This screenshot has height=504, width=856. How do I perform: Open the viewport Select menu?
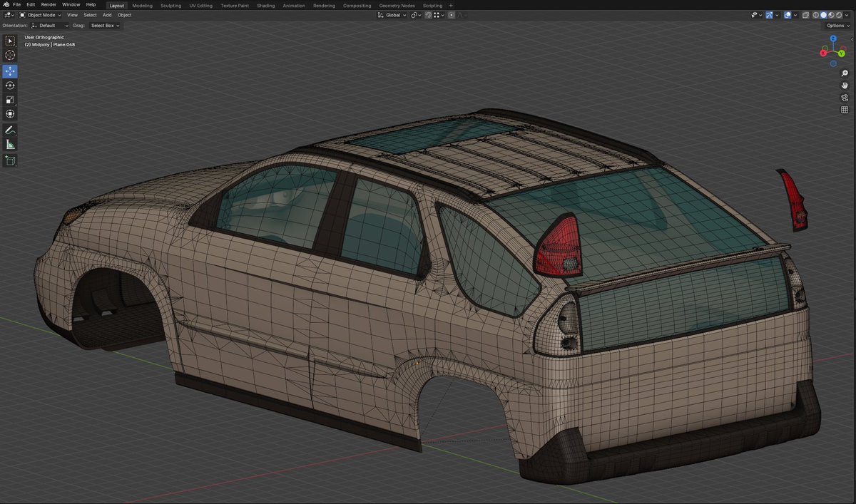click(x=90, y=15)
